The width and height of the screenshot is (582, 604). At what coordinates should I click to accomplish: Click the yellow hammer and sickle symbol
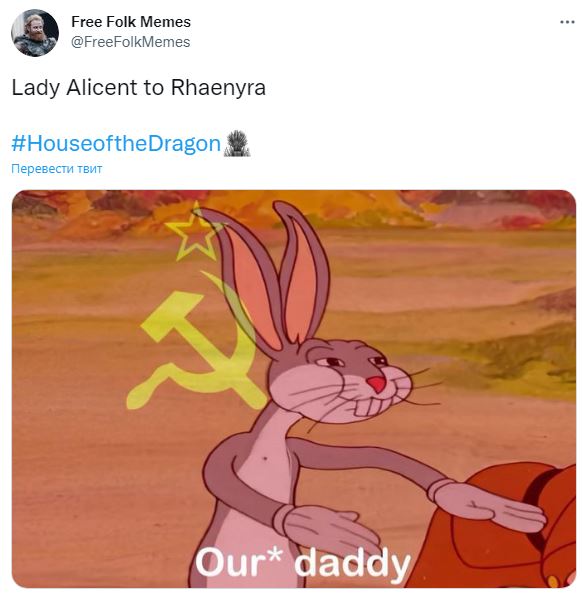click(x=196, y=349)
